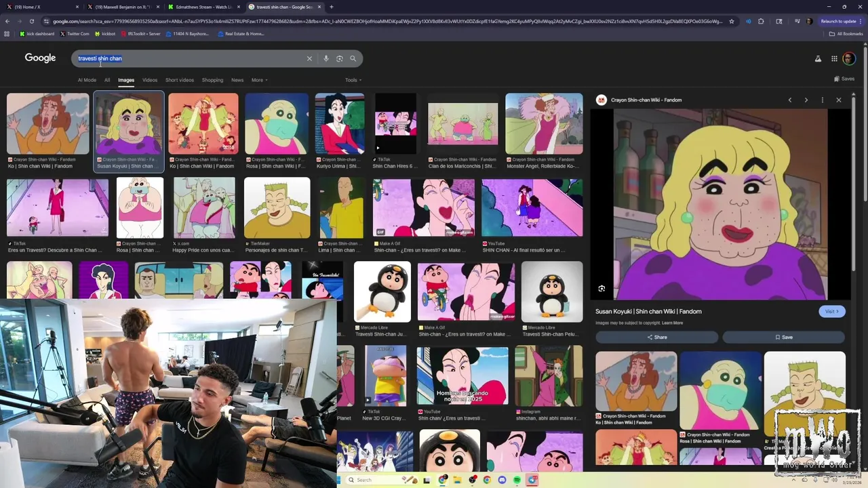Open the Real Estate & Home bookmark
The height and width of the screenshot is (488, 868).
(241, 33)
